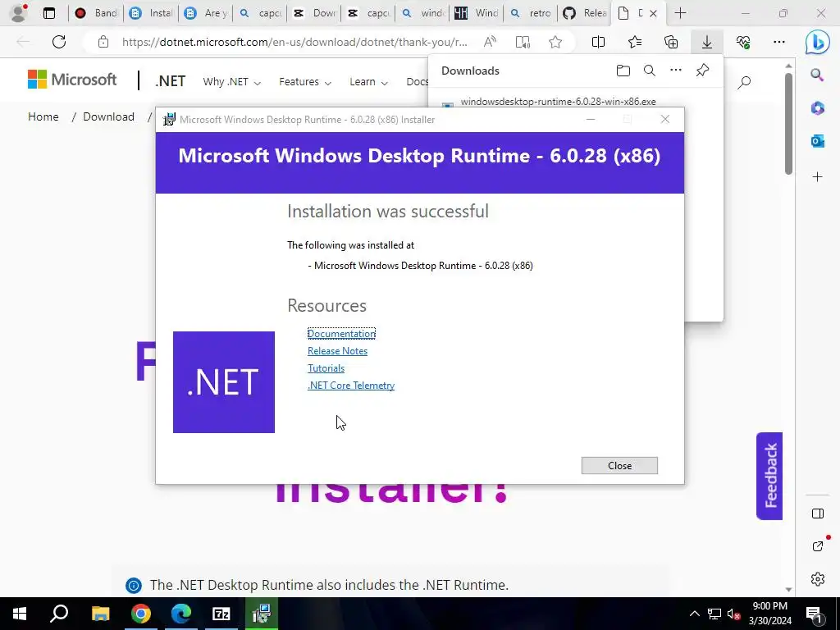Screen dimensions: 840x630
Task: Go to .NET home link
Action: (171, 81)
